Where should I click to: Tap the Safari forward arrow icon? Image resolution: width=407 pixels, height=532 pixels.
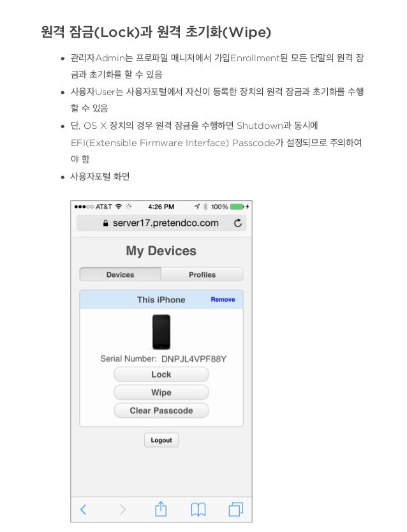pyautogui.click(x=122, y=510)
